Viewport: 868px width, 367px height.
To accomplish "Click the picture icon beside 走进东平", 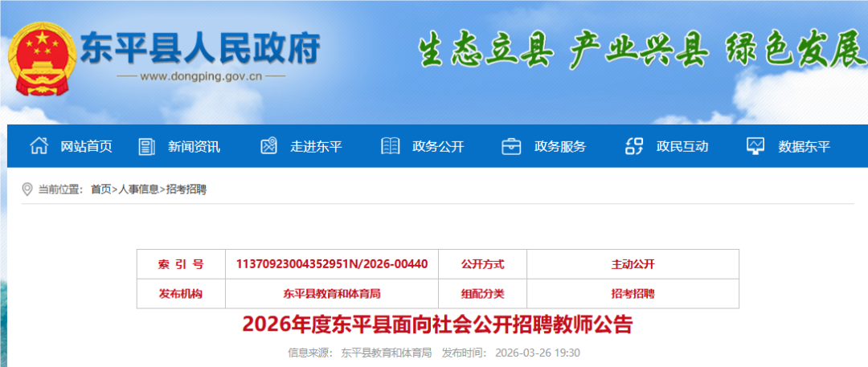I will pyautogui.click(x=268, y=146).
